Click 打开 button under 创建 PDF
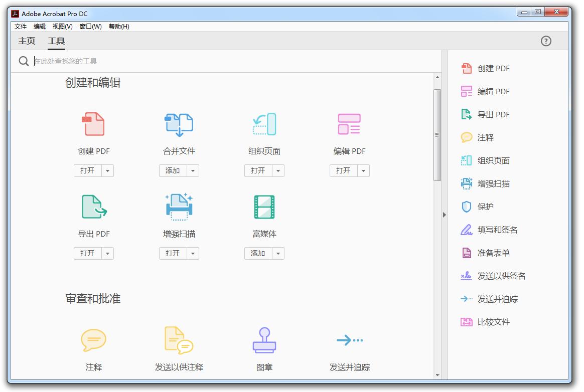 click(x=88, y=171)
